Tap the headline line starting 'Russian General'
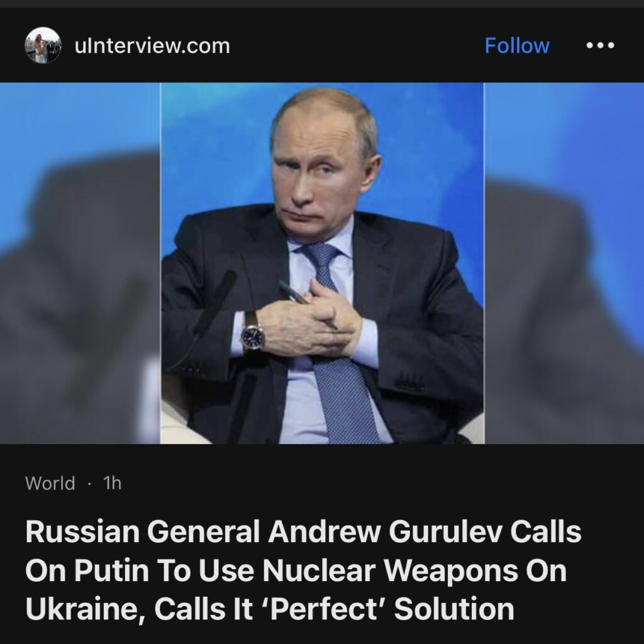This screenshot has width=644, height=644. [x=303, y=531]
